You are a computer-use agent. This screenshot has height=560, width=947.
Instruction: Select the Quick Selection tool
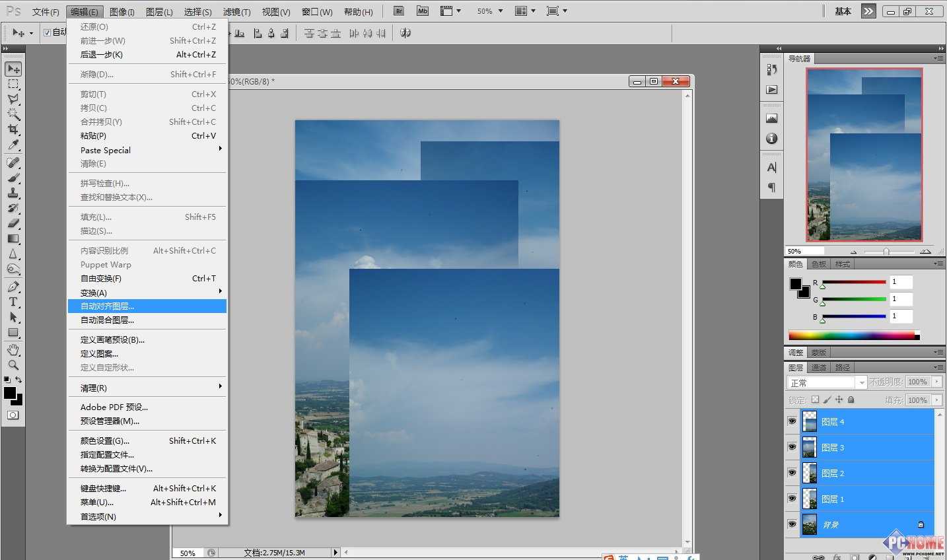[x=13, y=114]
